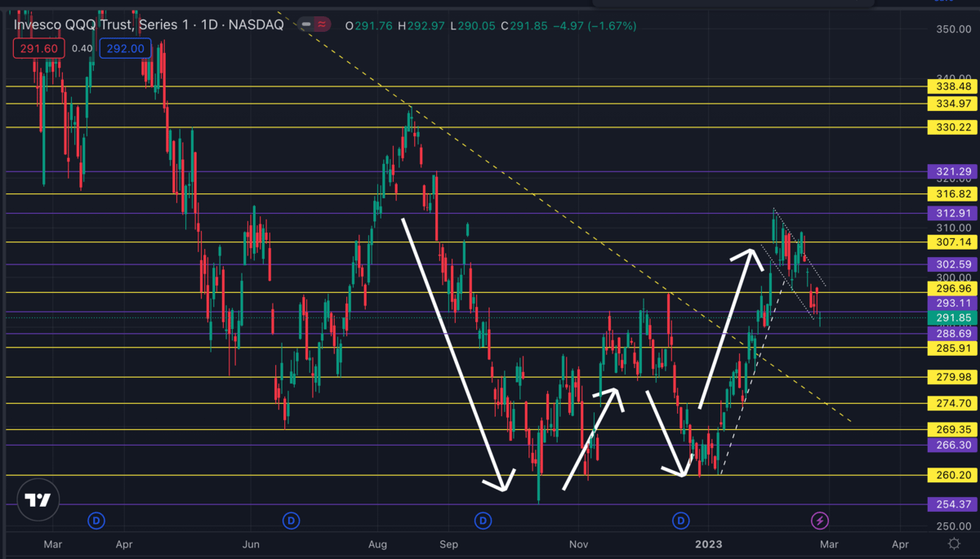Select the purple 266.30 price label

[x=953, y=445]
